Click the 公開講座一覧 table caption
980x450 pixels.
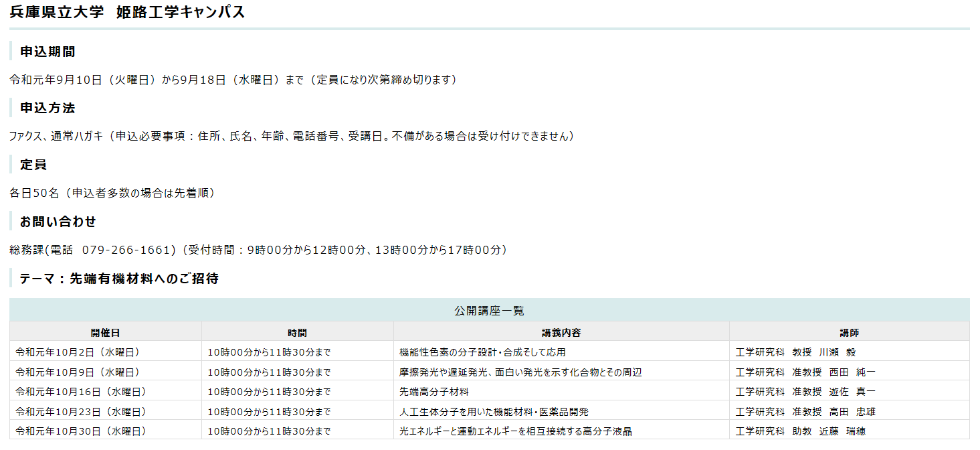coord(489,310)
